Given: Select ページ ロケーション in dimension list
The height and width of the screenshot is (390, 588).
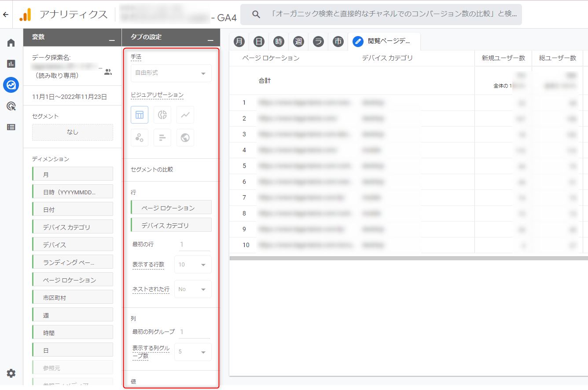Looking at the screenshot, I should (73, 280).
